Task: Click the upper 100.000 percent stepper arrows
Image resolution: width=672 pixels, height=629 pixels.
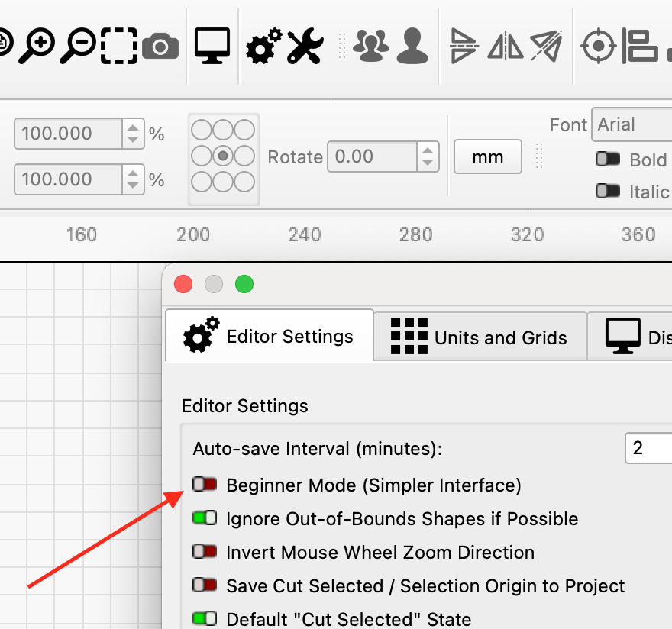Action: point(133,134)
